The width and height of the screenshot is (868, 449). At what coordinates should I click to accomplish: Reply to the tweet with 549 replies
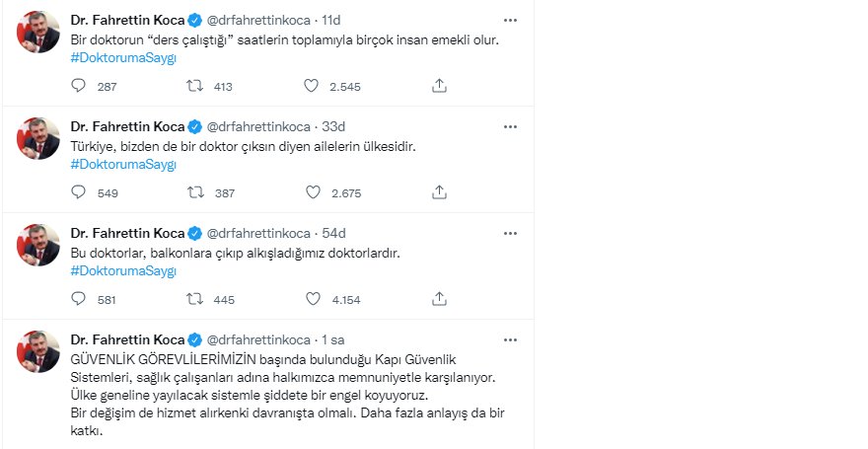[80, 192]
